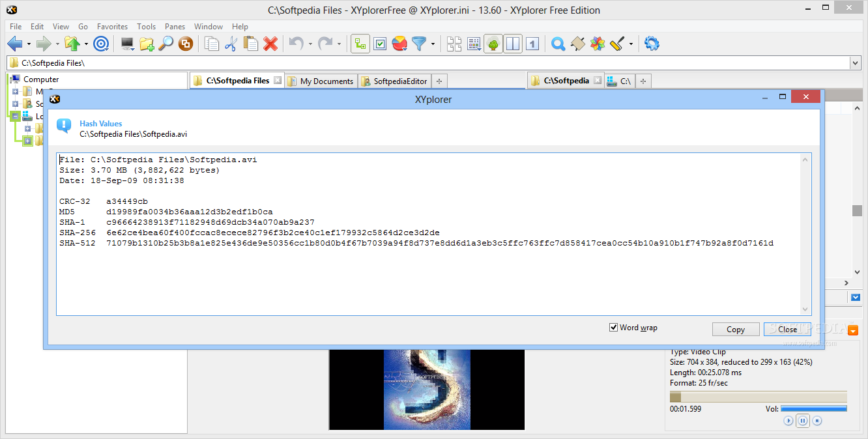Click the Copy pages toolbar icon
Image resolution: width=868 pixels, height=439 pixels.
[x=212, y=44]
